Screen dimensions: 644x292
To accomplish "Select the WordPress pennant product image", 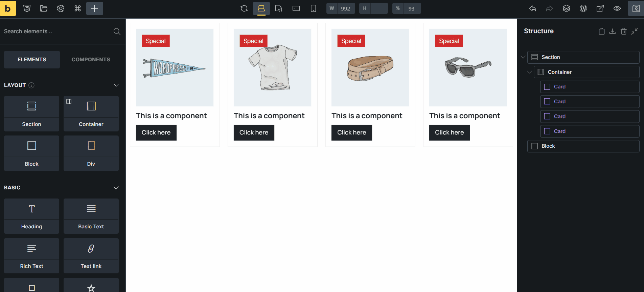I will click(x=175, y=68).
